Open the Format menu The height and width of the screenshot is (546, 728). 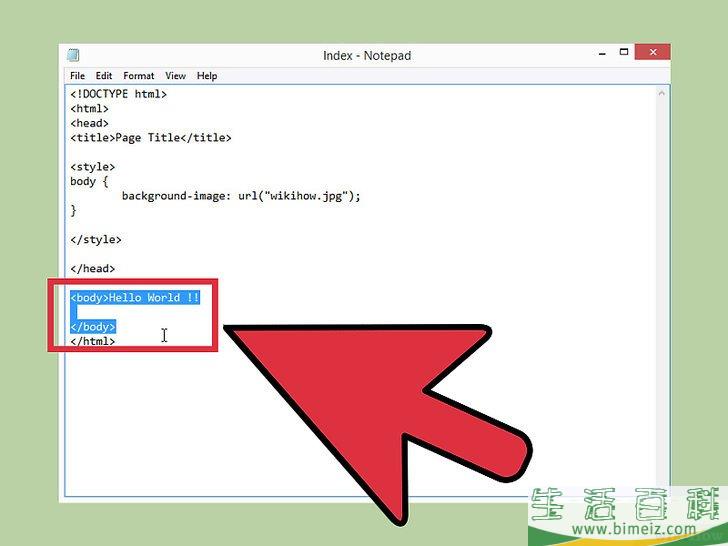[138, 76]
